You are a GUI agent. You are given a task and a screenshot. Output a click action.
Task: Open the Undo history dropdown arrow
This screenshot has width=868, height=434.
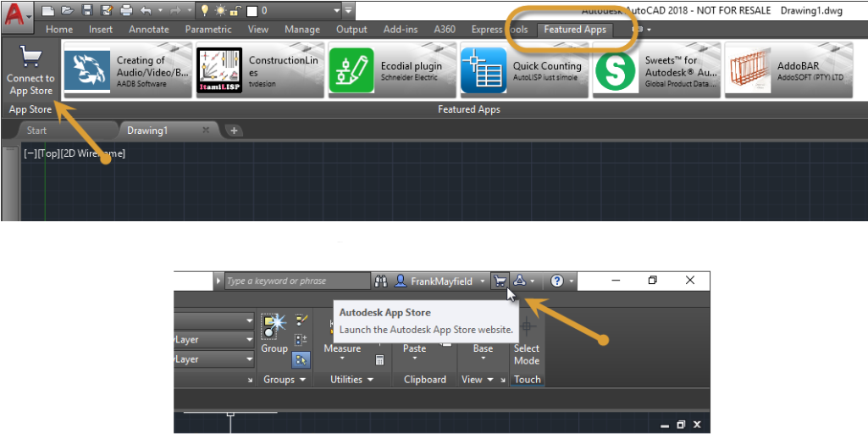coord(161,10)
